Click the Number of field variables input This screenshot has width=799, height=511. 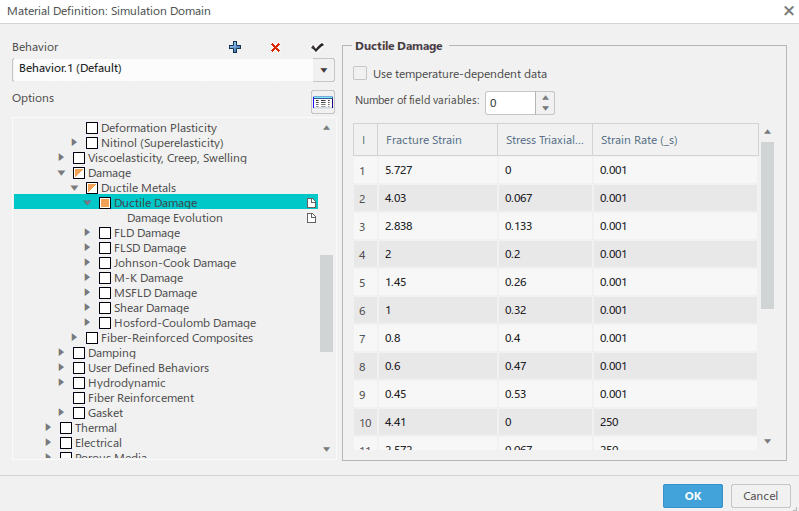click(x=510, y=103)
